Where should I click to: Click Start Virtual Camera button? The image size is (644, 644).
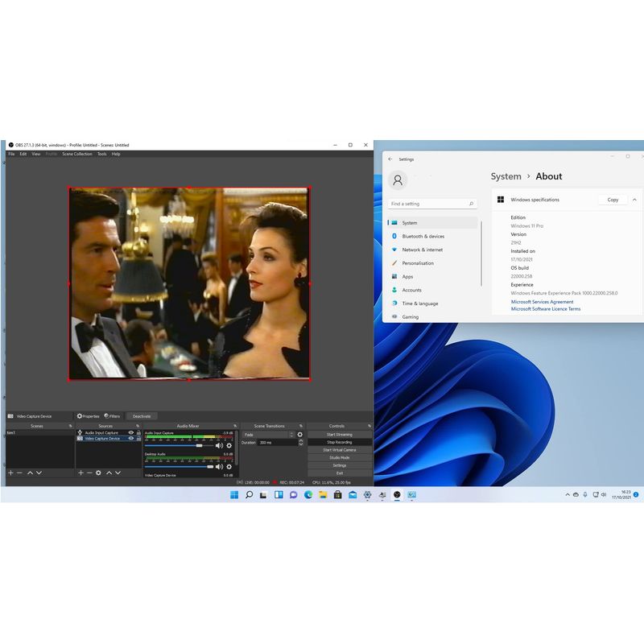[x=340, y=450]
